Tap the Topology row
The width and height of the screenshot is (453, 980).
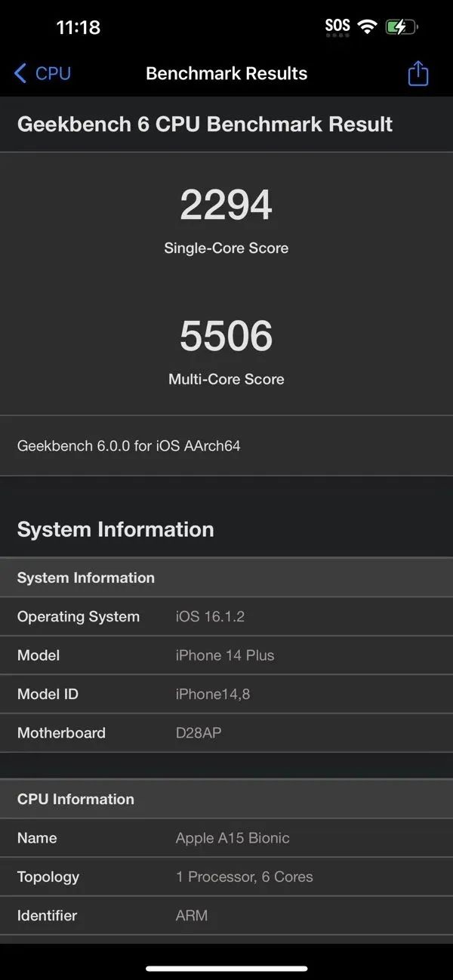tap(226, 877)
